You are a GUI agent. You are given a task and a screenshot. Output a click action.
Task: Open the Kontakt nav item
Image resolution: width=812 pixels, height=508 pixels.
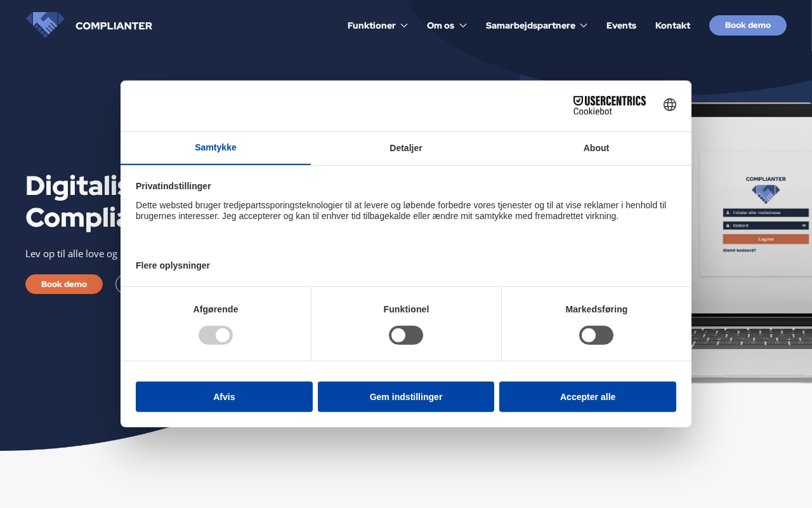pyautogui.click(x=672, y=25)
